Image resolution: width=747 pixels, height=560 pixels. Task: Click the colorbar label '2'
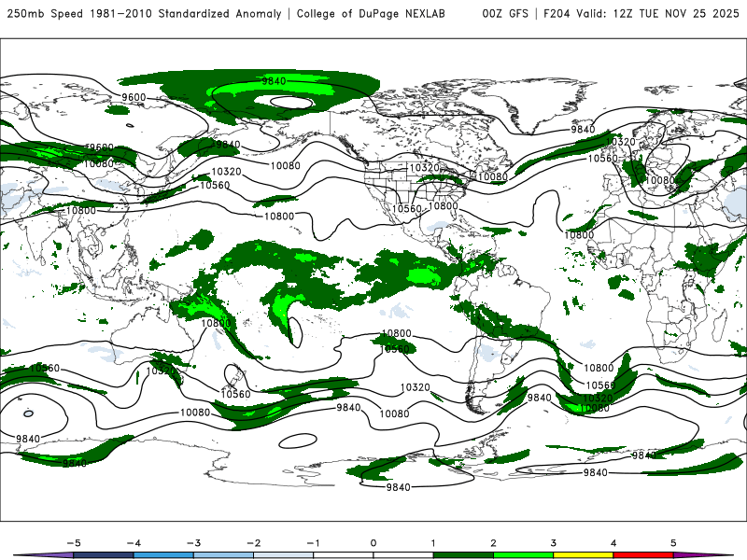(494, 543)
